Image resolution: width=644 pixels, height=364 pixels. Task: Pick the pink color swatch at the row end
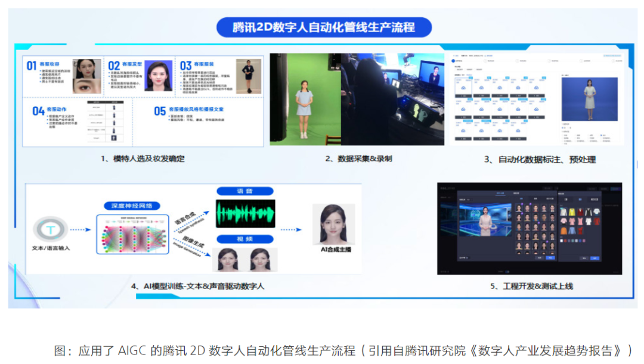click(584, 241)
